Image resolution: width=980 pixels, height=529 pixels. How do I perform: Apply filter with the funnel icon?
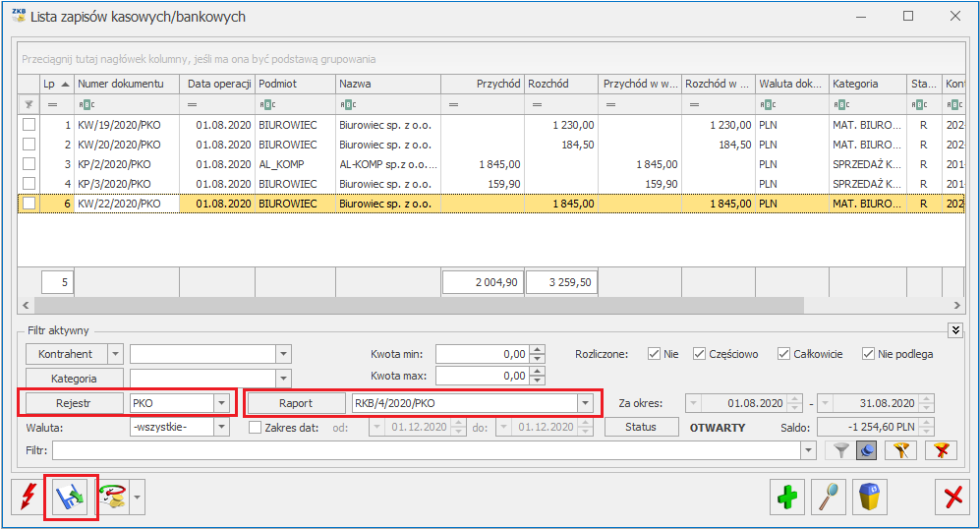click(x=841, y=450)
